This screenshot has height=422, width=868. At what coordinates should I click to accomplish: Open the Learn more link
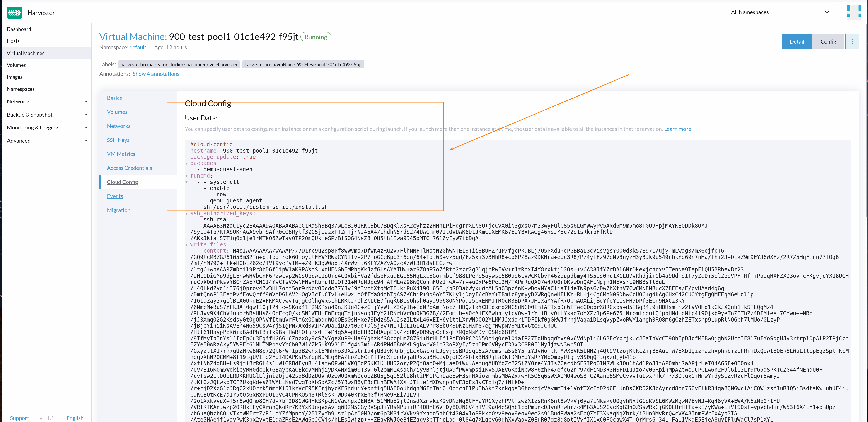coord(677,129)
